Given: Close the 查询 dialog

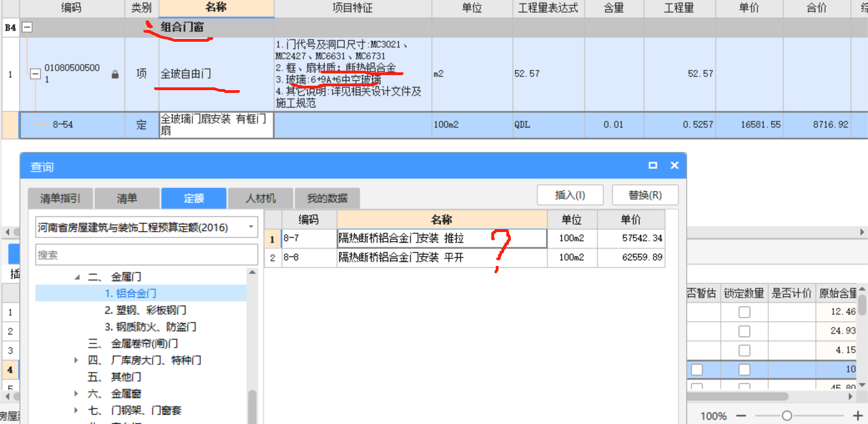Looking at the screenshot, I should (x=674, y=165).
